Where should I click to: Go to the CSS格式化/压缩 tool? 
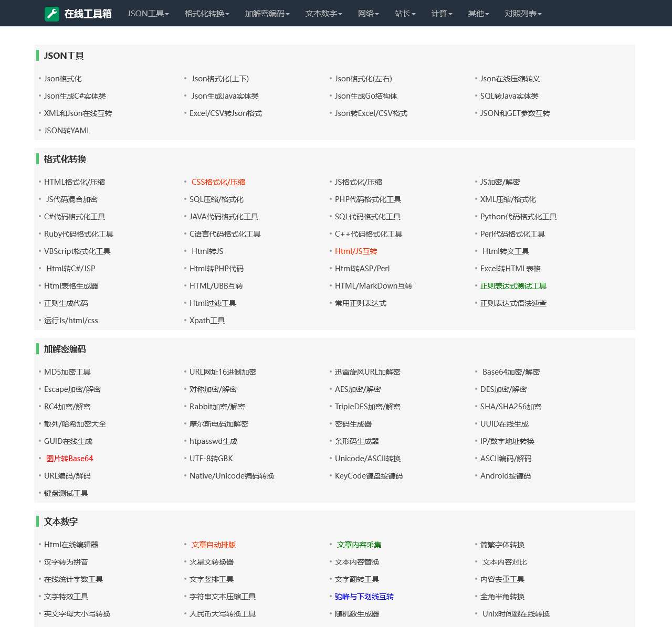pyautogui.click(x=218, y=182)
